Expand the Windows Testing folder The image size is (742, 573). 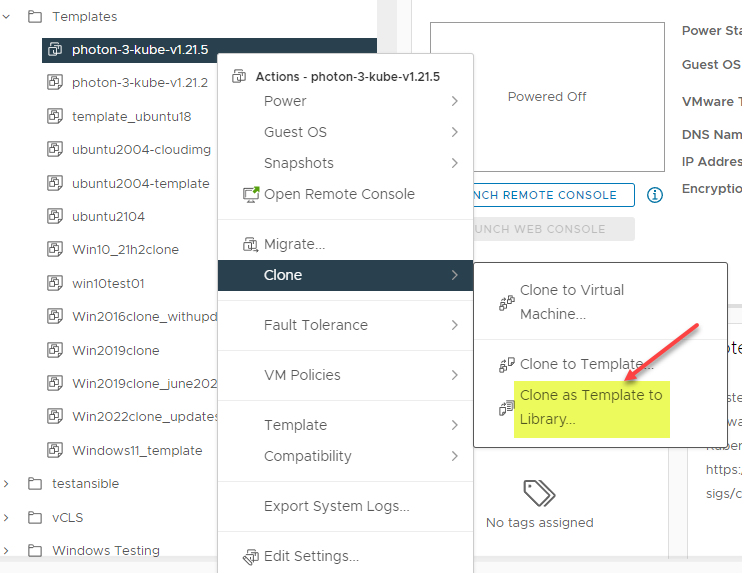click(x=6, y=550)
